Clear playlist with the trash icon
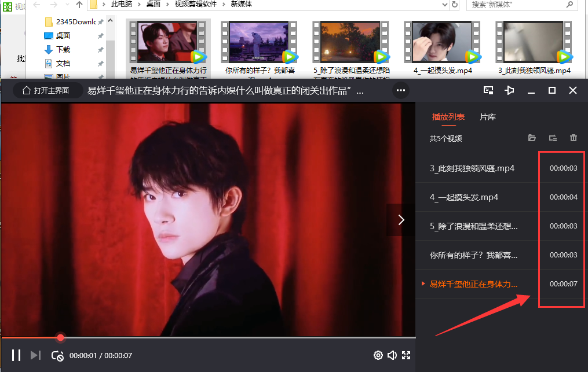Screen dimensions: 588x372 point(574,138)
